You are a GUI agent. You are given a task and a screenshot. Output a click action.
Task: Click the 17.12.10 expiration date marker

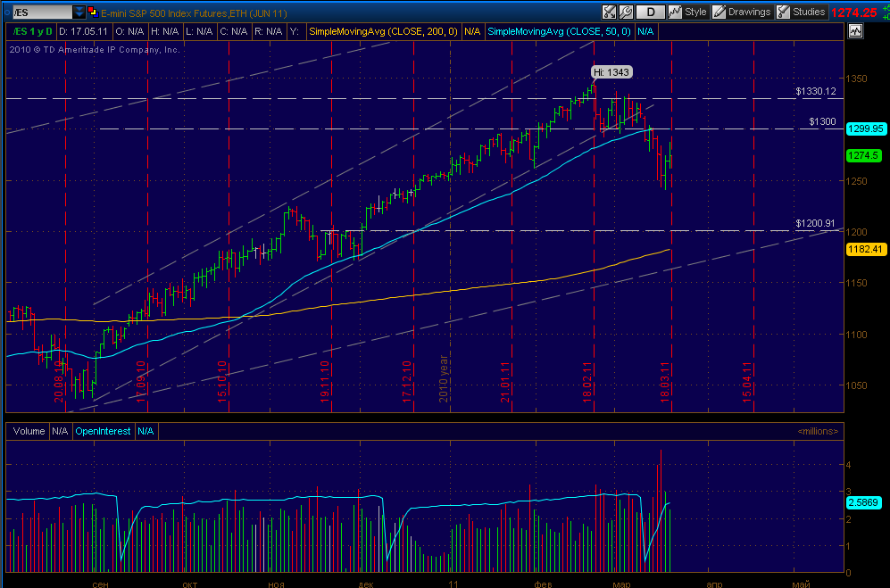(407, 382)
